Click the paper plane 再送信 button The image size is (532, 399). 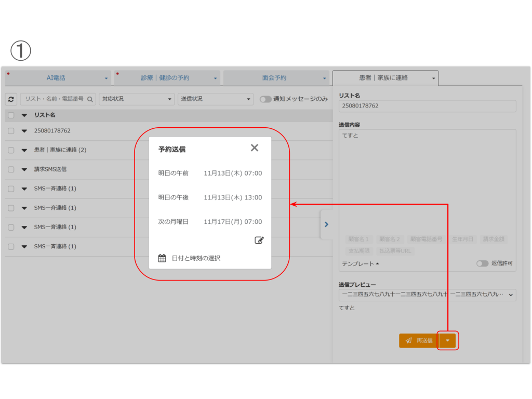pos(419,340)
